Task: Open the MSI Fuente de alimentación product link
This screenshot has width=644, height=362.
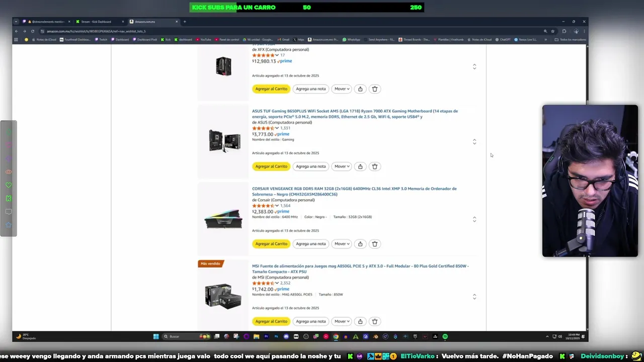Action: (360, 269)
